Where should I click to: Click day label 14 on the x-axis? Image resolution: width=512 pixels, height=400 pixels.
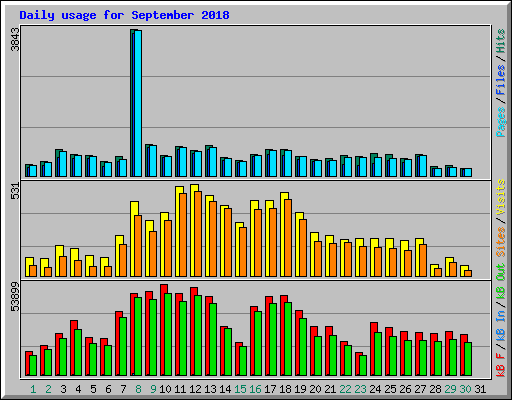225,389
